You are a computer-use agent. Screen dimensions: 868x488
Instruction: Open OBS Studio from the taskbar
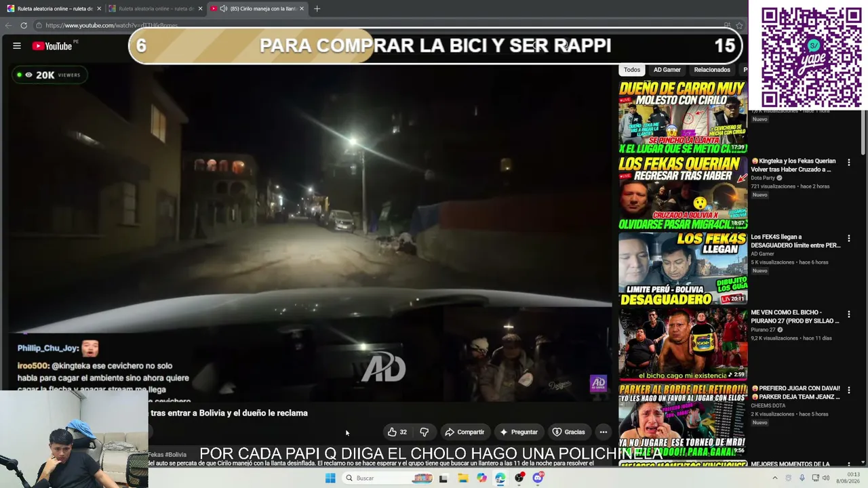pyautogui.click(x=519, y=478)
